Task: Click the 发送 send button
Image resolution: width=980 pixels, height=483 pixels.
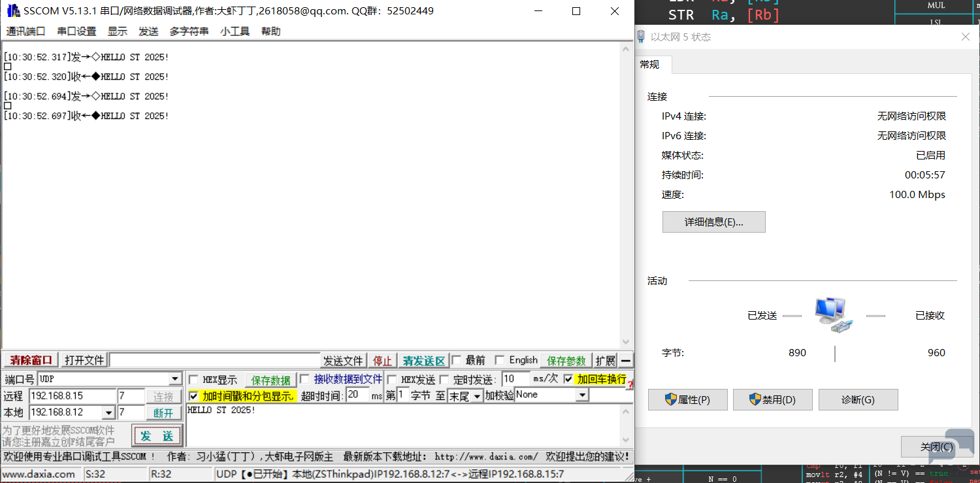Action: pyautogui.click(x=157, y=436)
